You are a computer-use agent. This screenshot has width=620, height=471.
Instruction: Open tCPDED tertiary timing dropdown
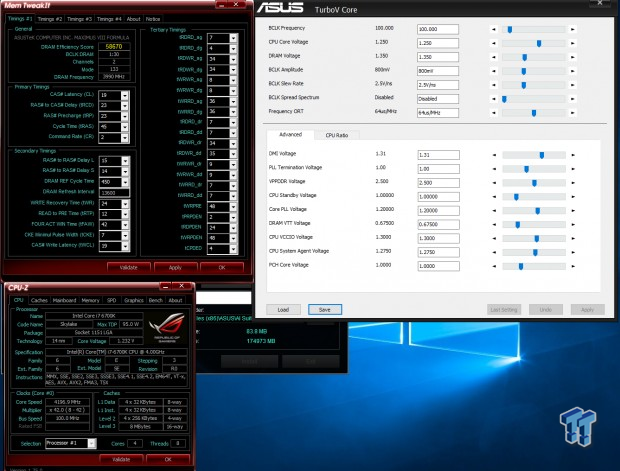(233, 249)
